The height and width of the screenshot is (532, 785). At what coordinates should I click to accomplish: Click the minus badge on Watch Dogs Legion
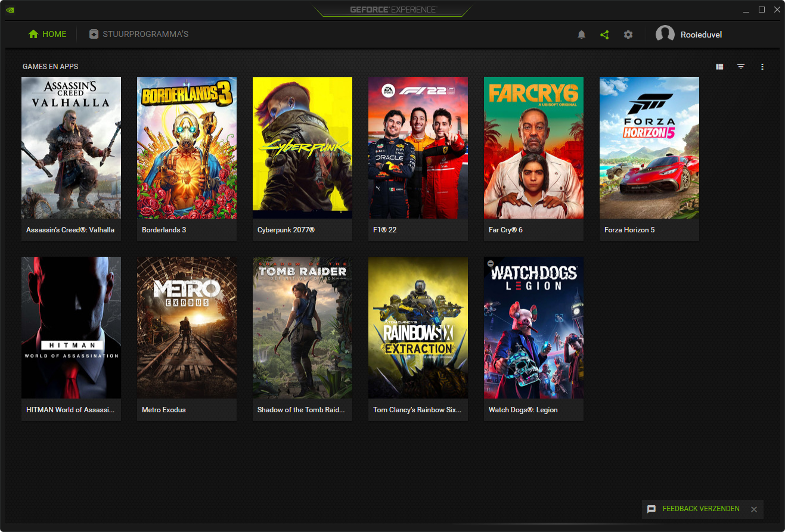pos(491,263)
